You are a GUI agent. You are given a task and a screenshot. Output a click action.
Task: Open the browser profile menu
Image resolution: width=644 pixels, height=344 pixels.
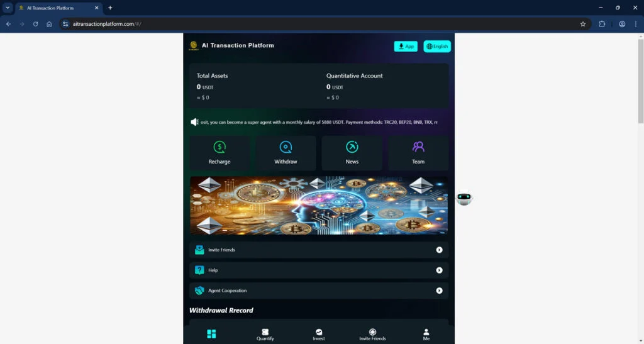point(622,24)
